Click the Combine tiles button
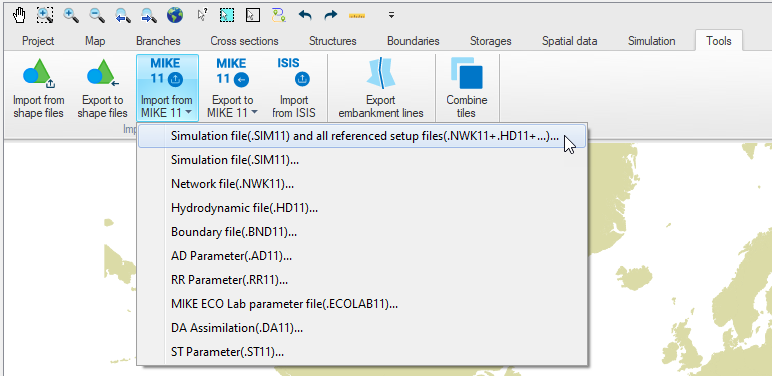Screen dimensions: 772x376 467,88
